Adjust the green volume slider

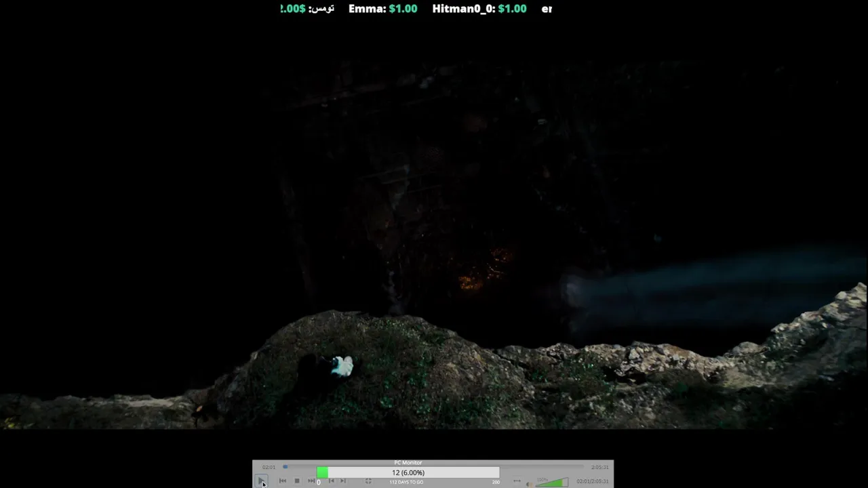pyautogui.click(x=552, y=482)
